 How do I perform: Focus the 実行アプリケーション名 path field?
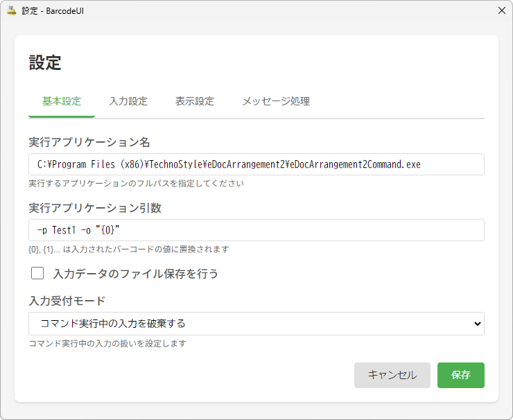[256, 164]
